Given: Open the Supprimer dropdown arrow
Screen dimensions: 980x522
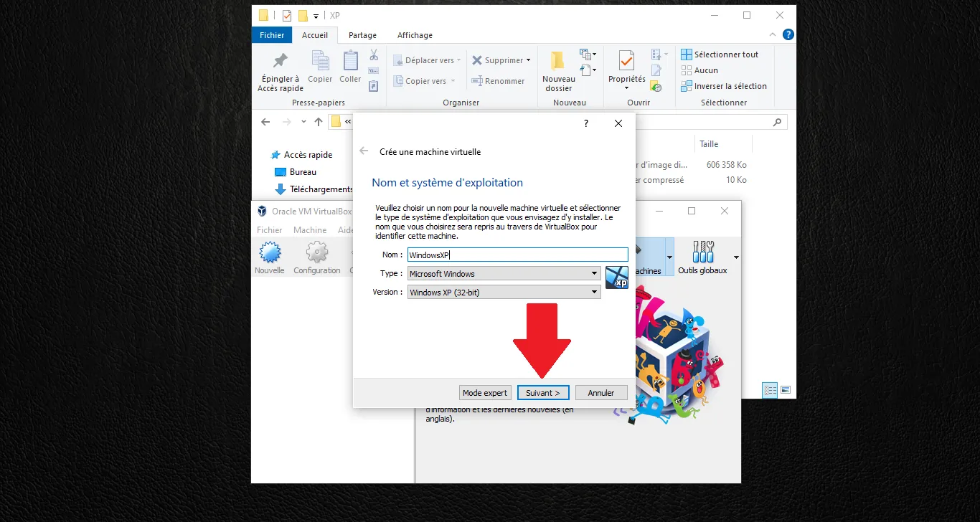Looking at the screenshot, I should (x=529, y=60).
